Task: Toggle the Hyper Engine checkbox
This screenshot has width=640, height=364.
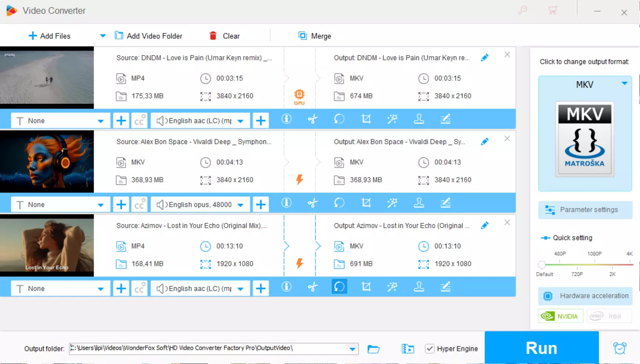Action: tap(429, 349)
